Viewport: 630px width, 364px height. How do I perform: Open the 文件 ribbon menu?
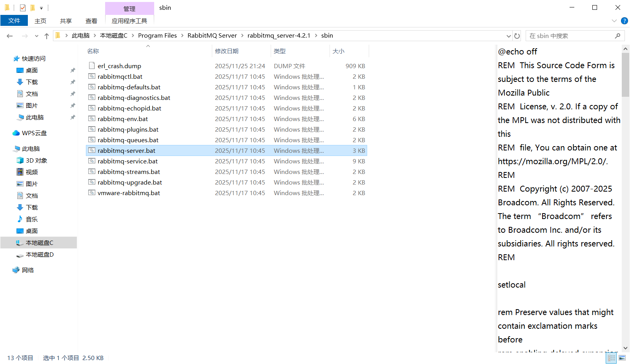[x=14, y=21]
